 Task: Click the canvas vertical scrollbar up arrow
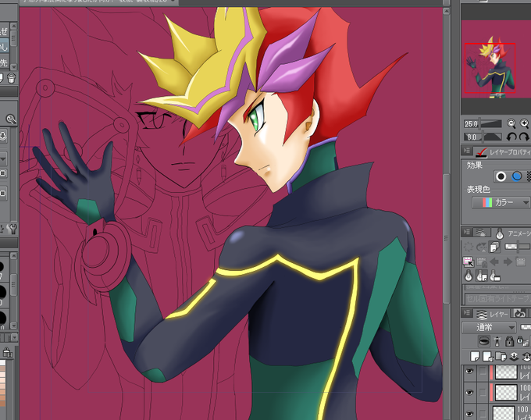coord(447,12)
